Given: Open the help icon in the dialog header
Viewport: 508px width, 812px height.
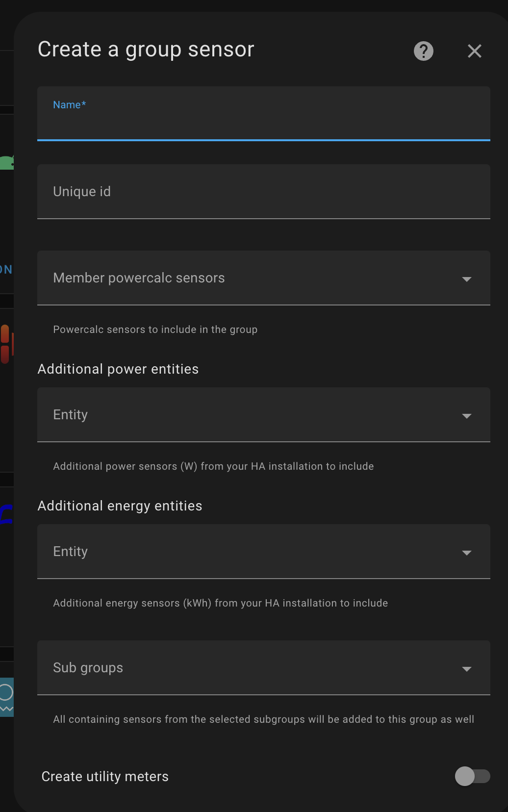Looking at the screenshot, I should pyautogui.click(x=423, y=51).
